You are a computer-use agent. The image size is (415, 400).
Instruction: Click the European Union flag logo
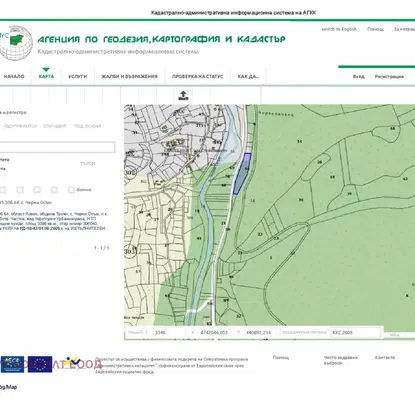[x=40, y=364]
